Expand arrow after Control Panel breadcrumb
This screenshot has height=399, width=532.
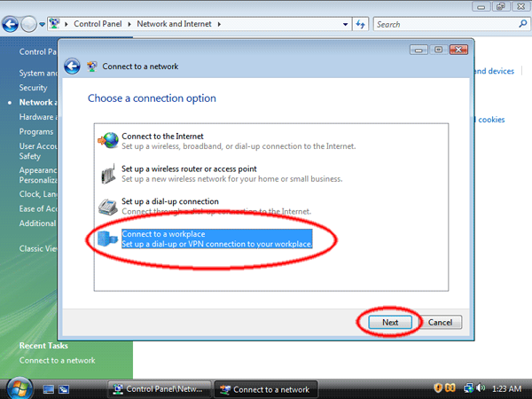tap(129, 24)
